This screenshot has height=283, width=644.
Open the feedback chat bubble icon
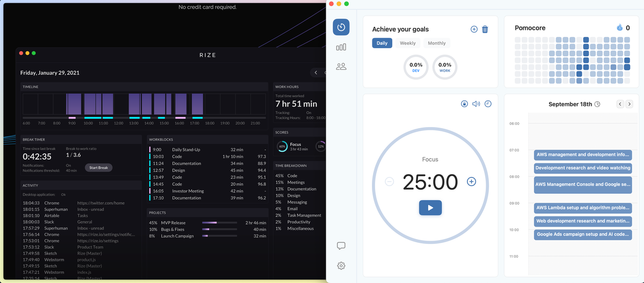coord(341,246)
